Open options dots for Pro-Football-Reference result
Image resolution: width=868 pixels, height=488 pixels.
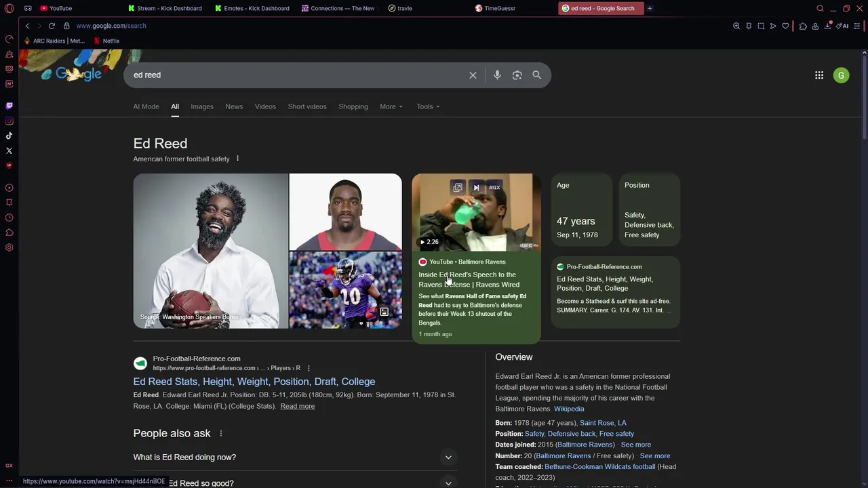[309, 368]
